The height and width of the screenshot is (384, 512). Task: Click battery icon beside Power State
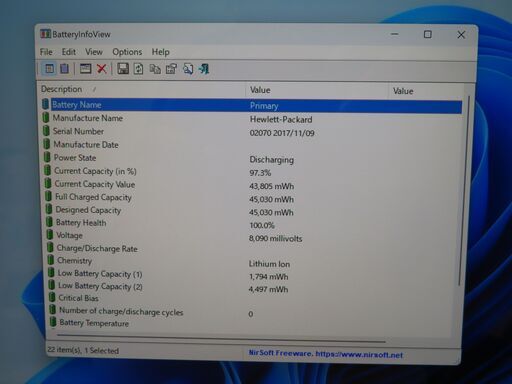tap(47, 157)
